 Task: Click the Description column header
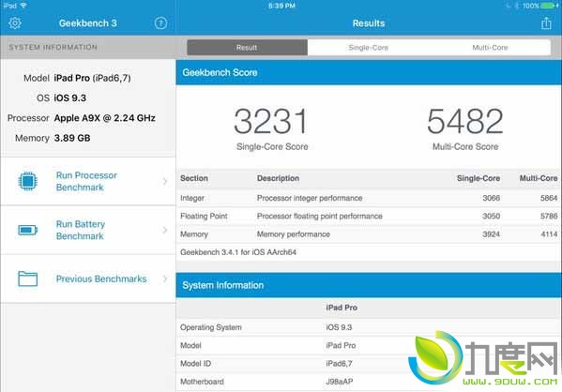point(278,178)
